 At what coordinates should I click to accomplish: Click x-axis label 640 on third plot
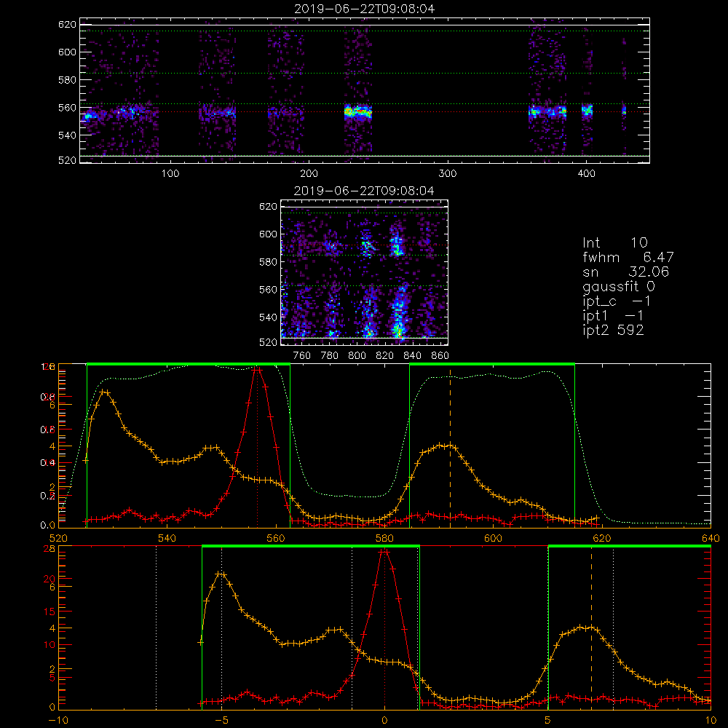(711, 538)
